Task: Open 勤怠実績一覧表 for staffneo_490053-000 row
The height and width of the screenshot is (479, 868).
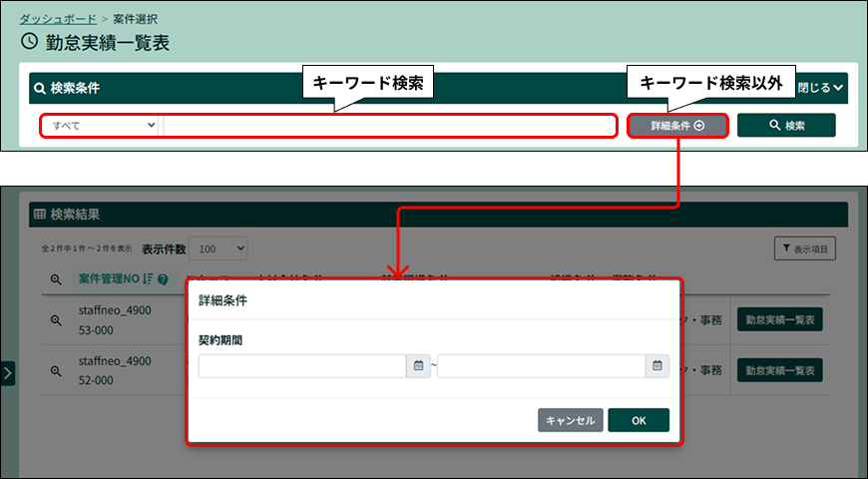Action: pyautogui.click(x=779, y=319)
